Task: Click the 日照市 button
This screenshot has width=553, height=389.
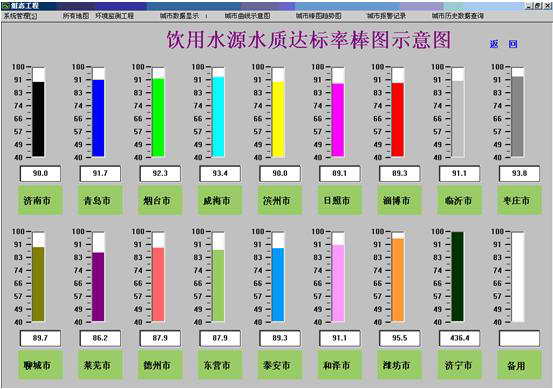Action: [340, 201]
